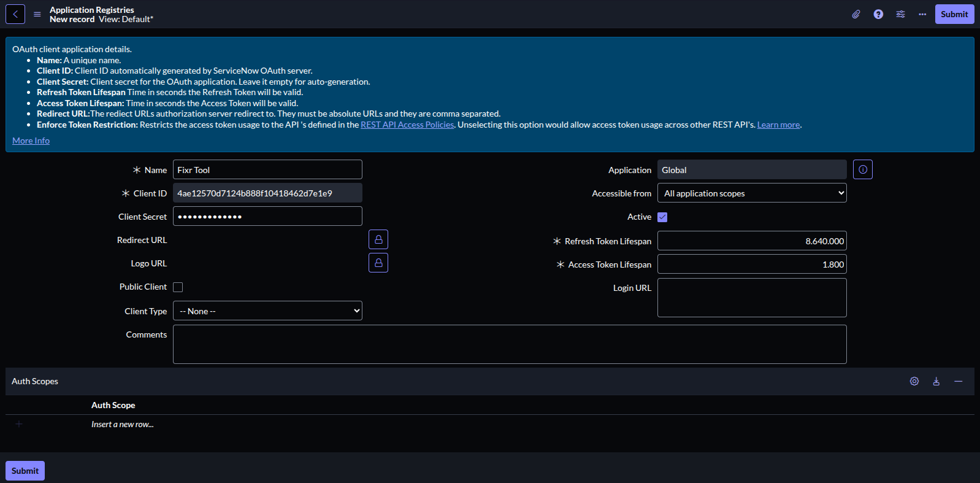Unlock the Logo URL field

point(378,263)
